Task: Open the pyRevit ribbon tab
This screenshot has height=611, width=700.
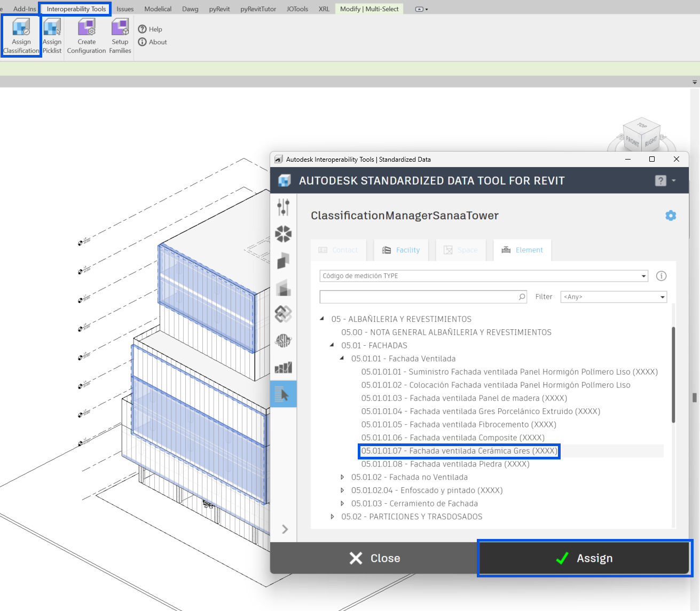Action: tap(219, 9)
